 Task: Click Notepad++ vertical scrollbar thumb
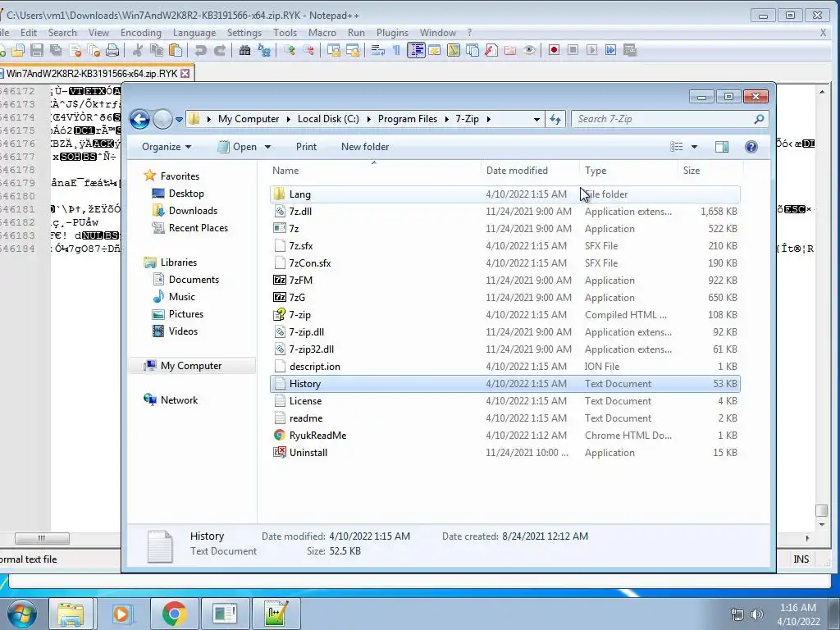click(x=821, y=510)
